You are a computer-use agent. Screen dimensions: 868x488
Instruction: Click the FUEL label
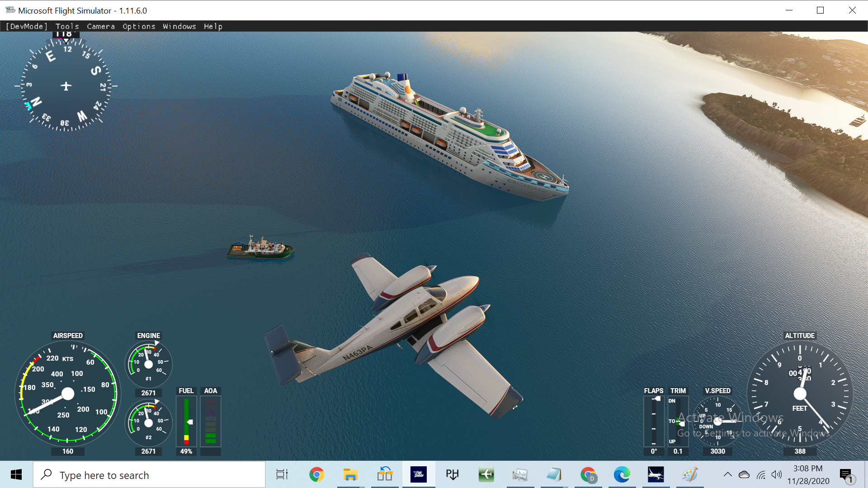click(186, 391)
